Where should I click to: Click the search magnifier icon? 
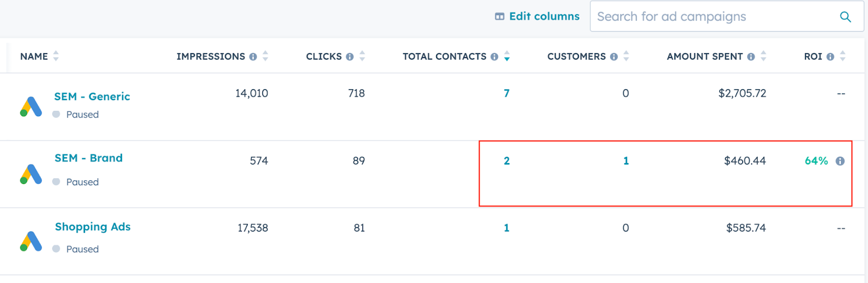pyautogui.click(x=845, y=17)
